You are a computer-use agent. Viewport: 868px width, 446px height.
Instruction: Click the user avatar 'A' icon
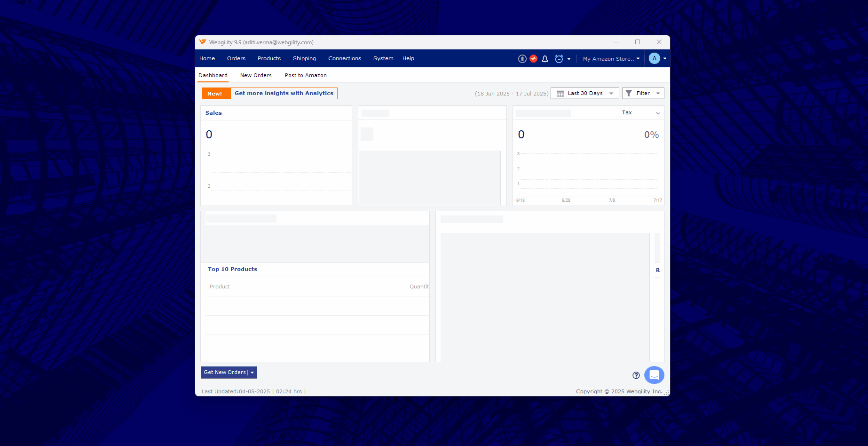[x=654, y=58]
